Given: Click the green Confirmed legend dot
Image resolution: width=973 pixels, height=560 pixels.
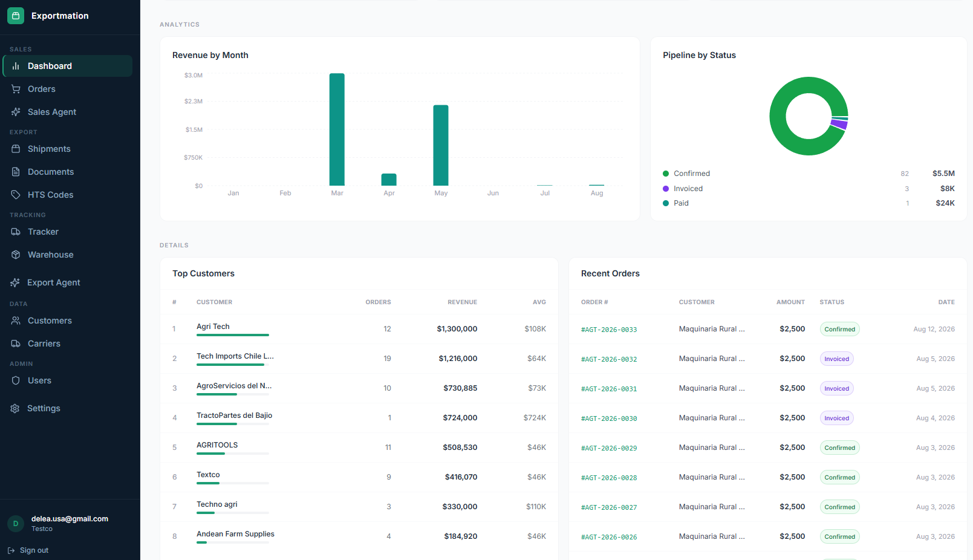Looking at the screenshot, I should (666, 174).
